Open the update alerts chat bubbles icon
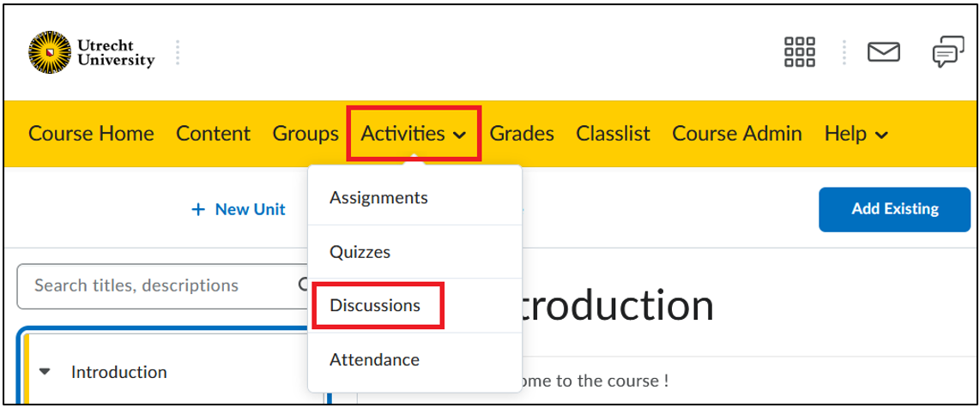 948,51
